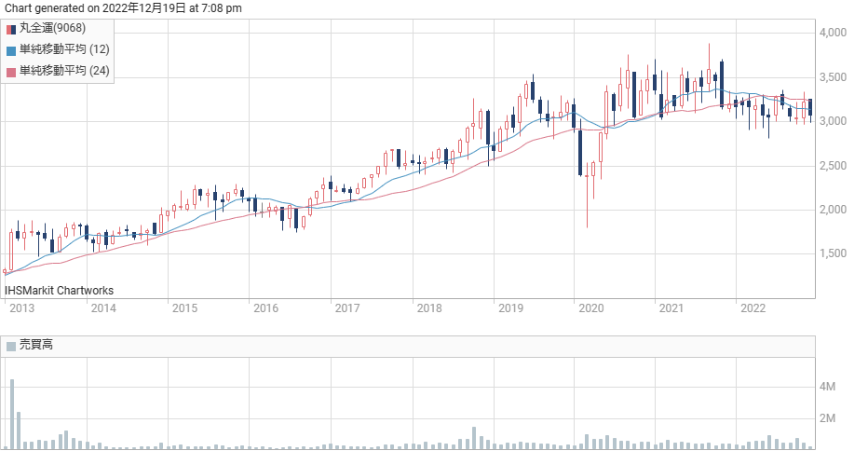Click the 4,000 price axis label

pos(834,33)
